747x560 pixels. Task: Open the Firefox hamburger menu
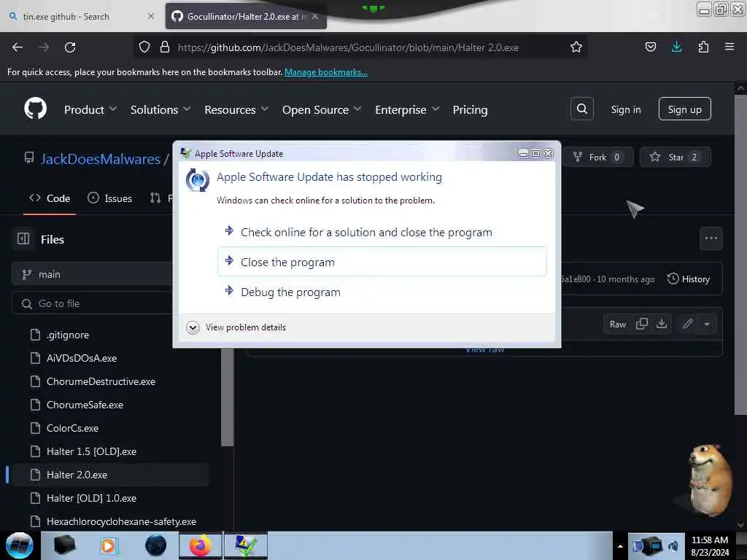(x=729, y=47)
